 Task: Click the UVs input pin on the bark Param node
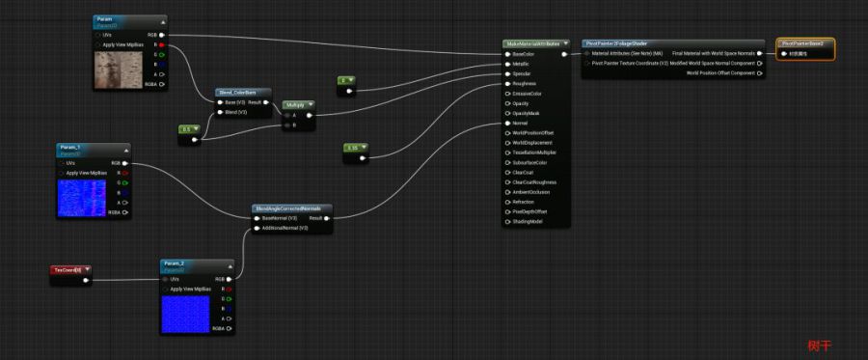[98, 35]
